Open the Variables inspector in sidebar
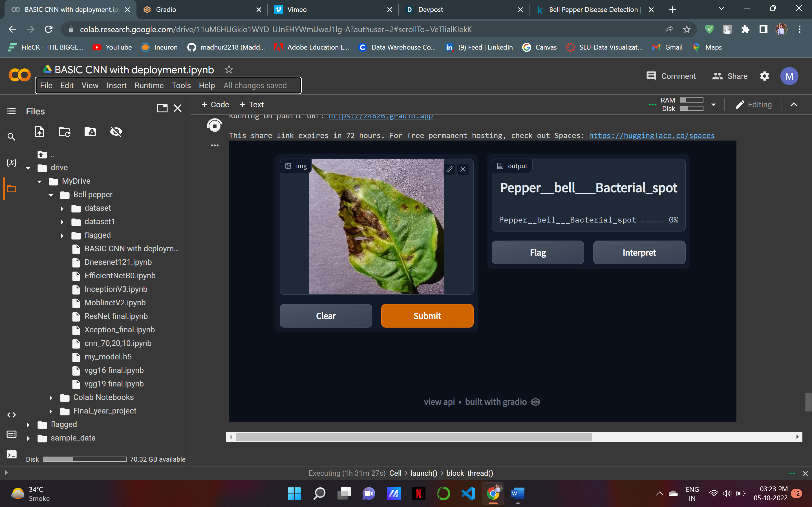The height and width of the screenshot is (507, 812). coord(11,162)
